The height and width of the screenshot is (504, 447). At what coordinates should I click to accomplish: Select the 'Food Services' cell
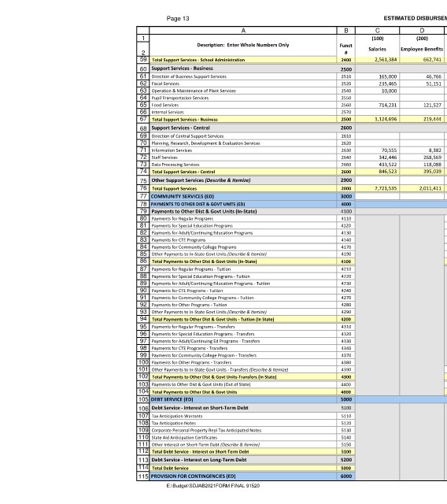pos(243,105)
